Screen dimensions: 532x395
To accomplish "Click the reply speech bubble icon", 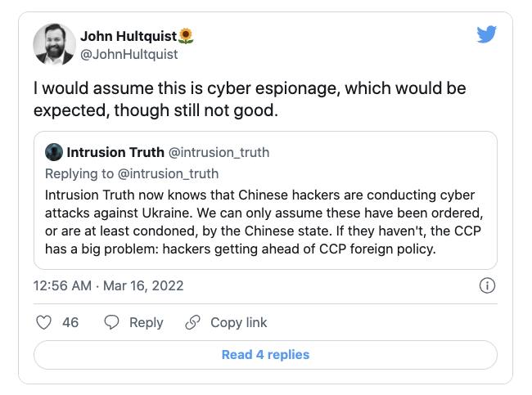I will [112, 322].
